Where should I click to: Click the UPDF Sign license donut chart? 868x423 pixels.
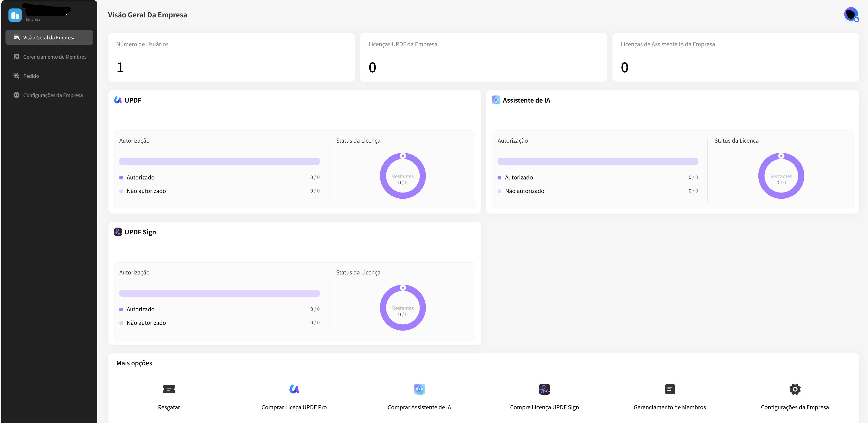click(403, 308)
